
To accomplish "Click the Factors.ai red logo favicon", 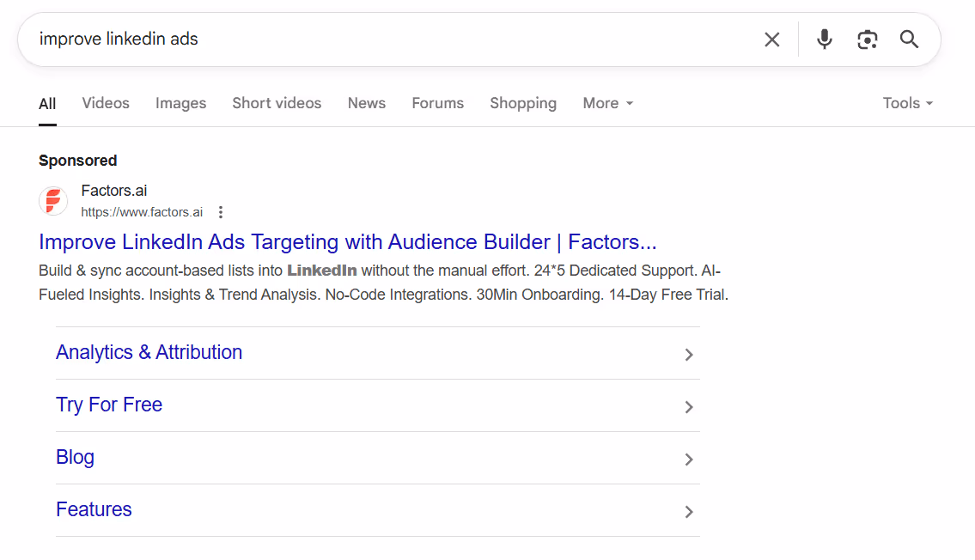I will click(53, 201).
